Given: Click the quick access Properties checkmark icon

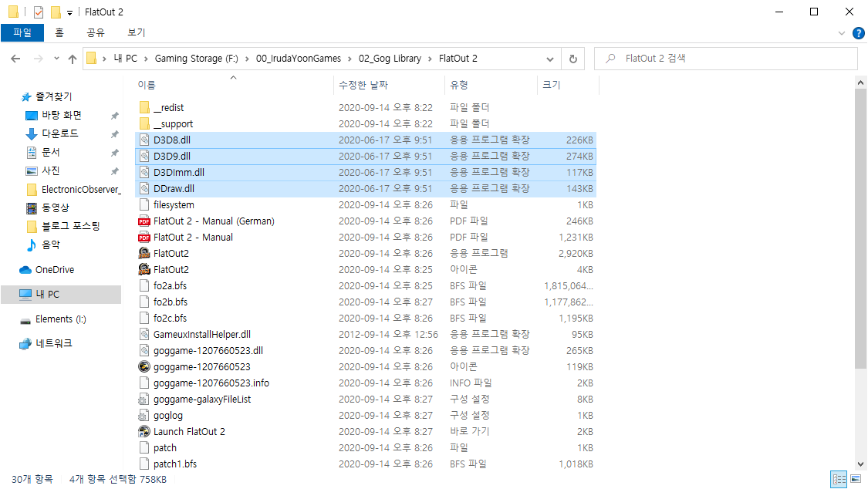Looking at the screenshot, I should coord(39,12).
